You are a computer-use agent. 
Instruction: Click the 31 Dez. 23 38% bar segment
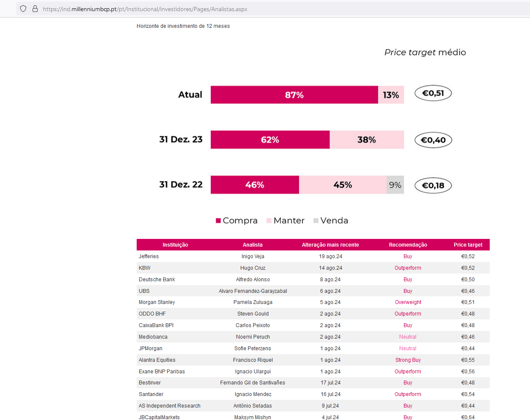[x=366, y=140]
